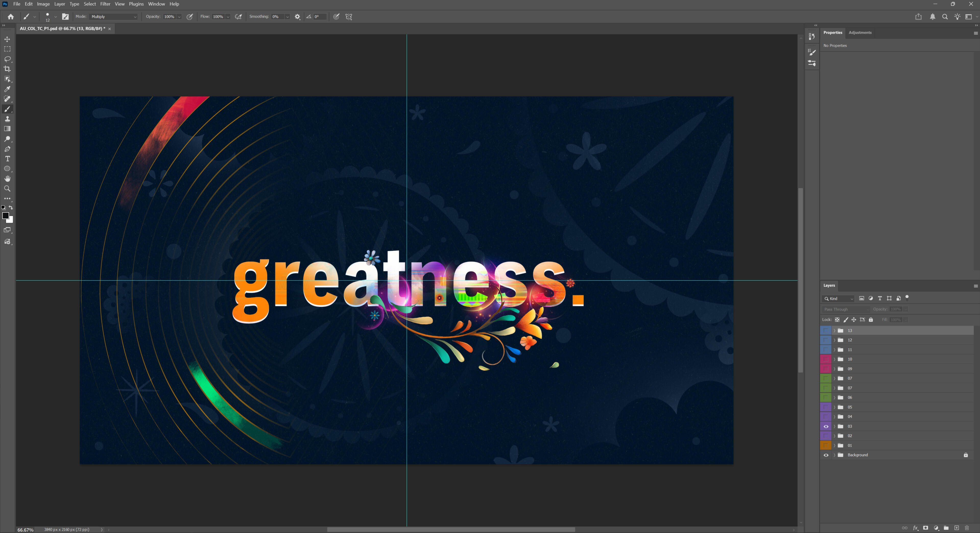Select the Crop tool

click(x=7, y=69)
